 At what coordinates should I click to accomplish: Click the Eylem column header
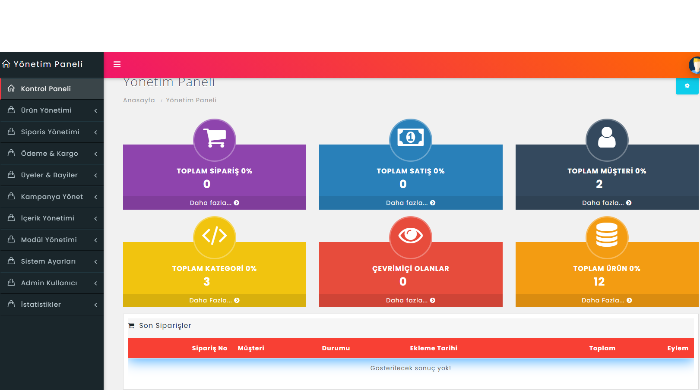tap(678, 348)
